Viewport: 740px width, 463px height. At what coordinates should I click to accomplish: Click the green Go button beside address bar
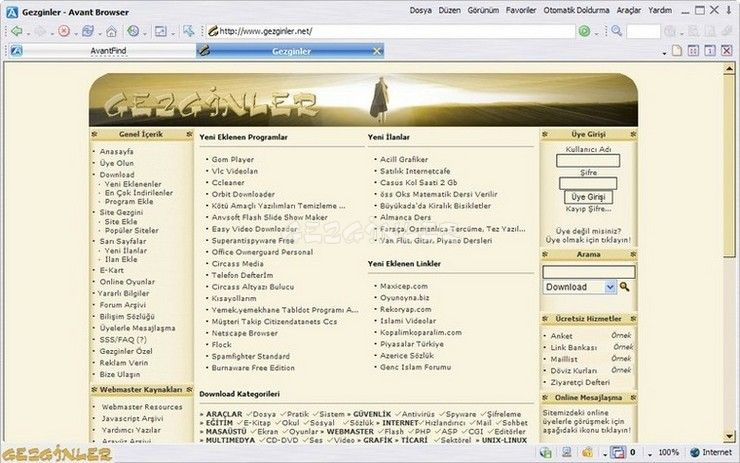pyautogui.click(x=584, y=31)
